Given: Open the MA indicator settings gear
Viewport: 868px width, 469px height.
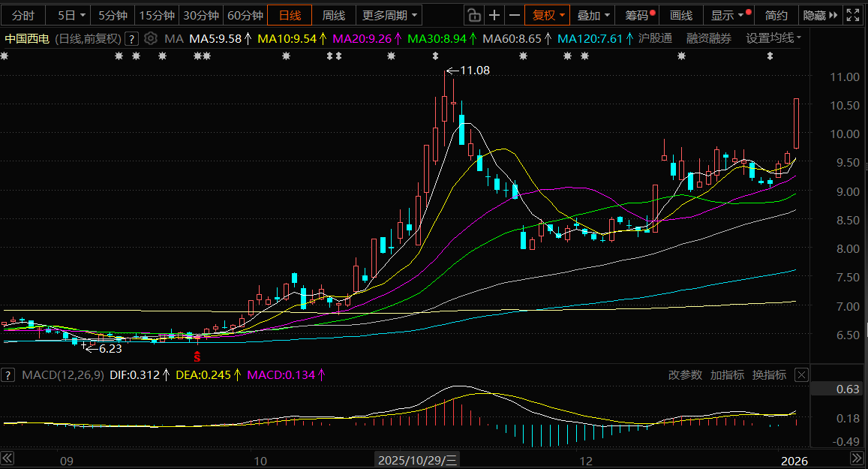Looking at the screenshot, I should (151, 38).
